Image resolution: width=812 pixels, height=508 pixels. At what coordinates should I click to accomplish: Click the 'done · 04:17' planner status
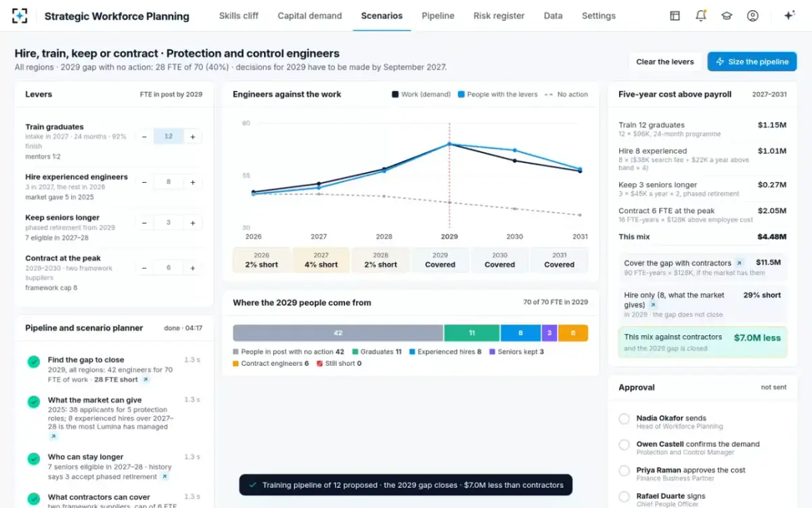pyautogui.click(x=183, y=328)
